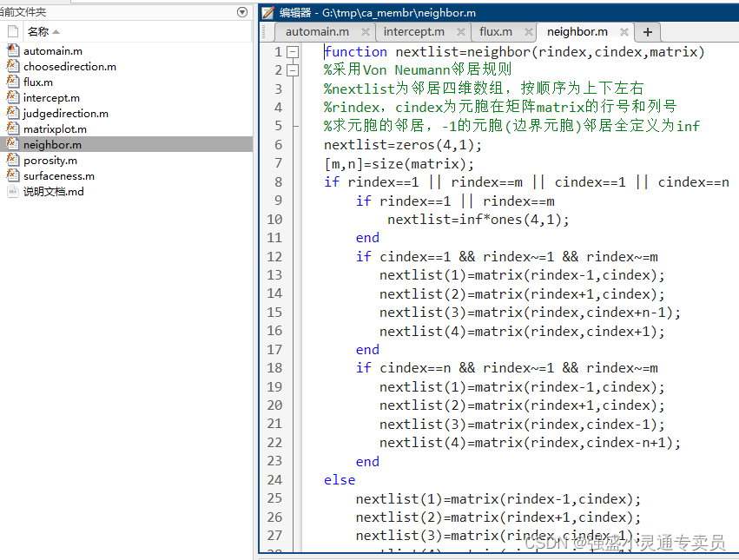This screenshot has width=739, height=560.
Task: Click the intercept.m file icon in folder list
Action: [x=13, y=96]
